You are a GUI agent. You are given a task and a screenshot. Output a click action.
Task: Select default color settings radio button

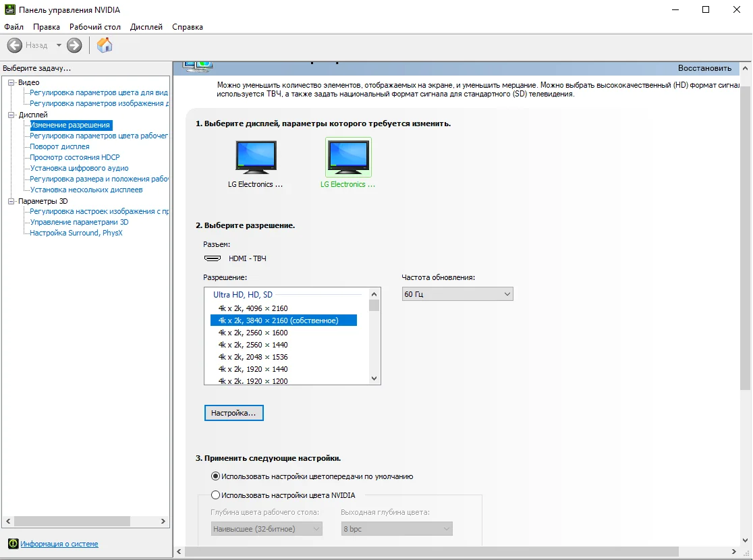tap(216, 476)
